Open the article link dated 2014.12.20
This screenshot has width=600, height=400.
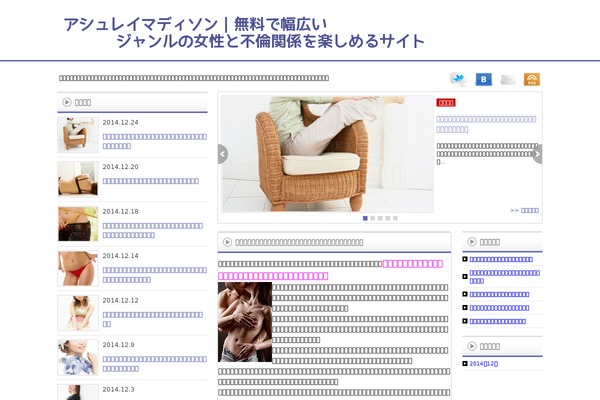pos(151,181)
